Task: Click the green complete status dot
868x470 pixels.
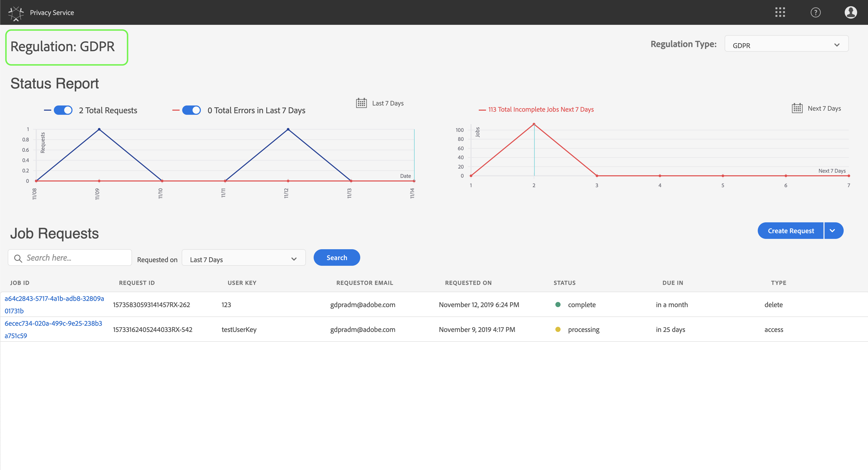Action: pos(558,305)
